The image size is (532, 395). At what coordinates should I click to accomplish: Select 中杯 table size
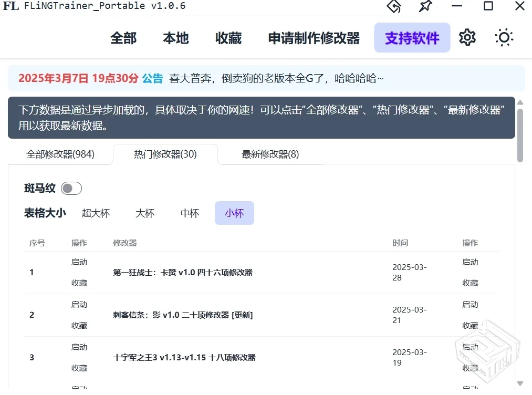pos(189,213)
